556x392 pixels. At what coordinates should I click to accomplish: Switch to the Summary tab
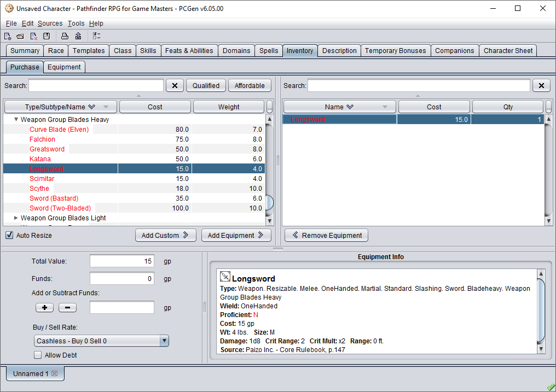[25, 51]
